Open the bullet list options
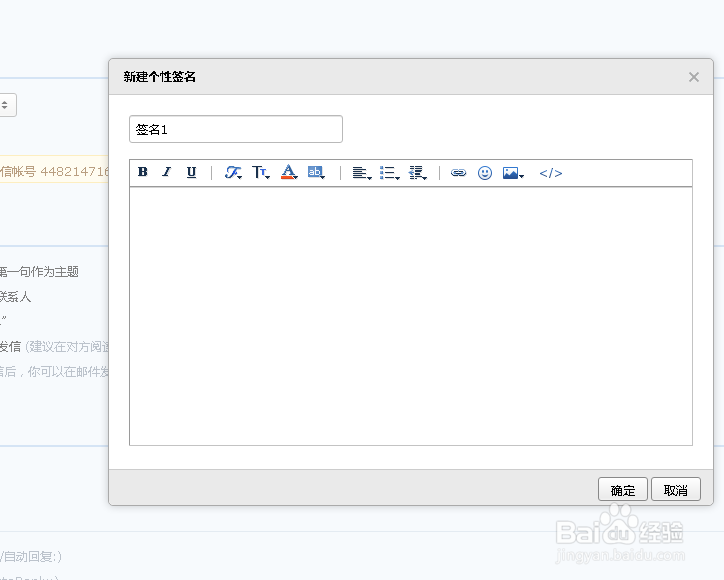 click(x=390, y=173)
